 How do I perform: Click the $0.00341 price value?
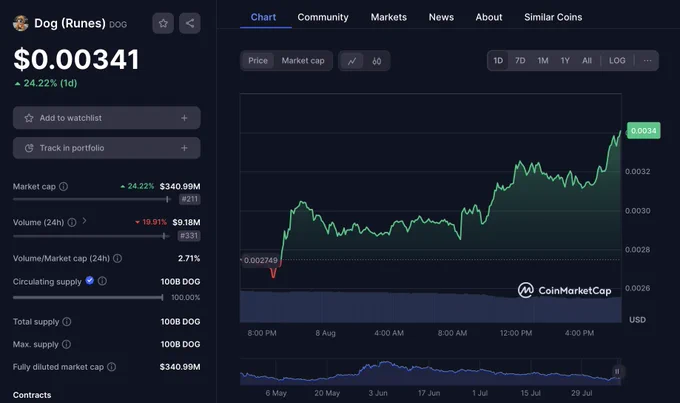pyautogui.click(x=76, y=59)
